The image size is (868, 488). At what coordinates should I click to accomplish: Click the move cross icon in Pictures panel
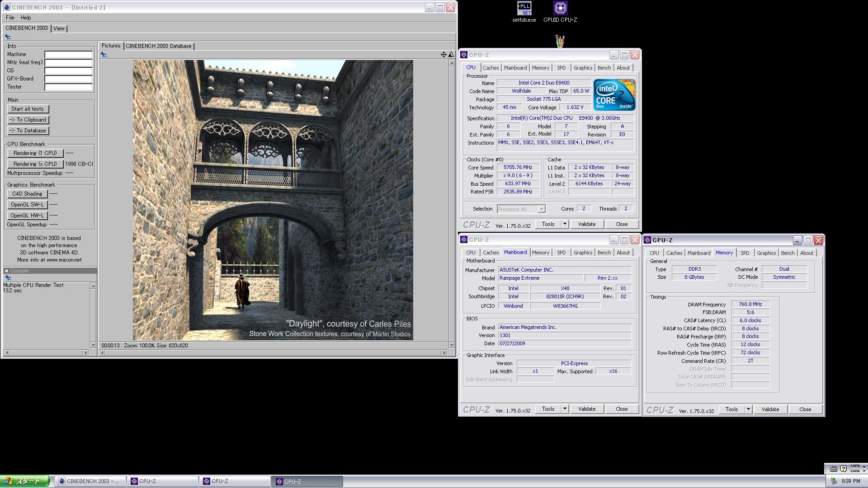click(443, 54)
